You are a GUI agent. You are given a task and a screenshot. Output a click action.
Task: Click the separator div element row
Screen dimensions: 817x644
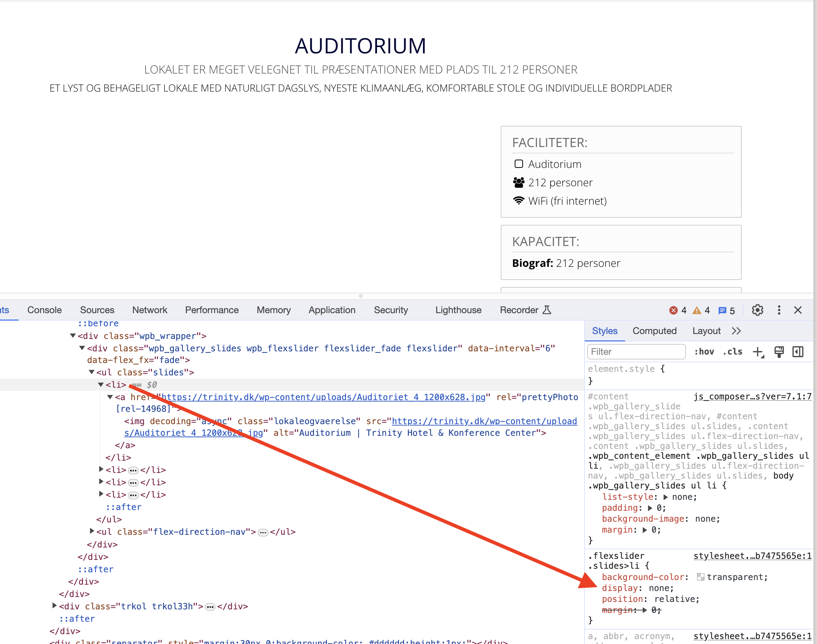coord(278,641)
